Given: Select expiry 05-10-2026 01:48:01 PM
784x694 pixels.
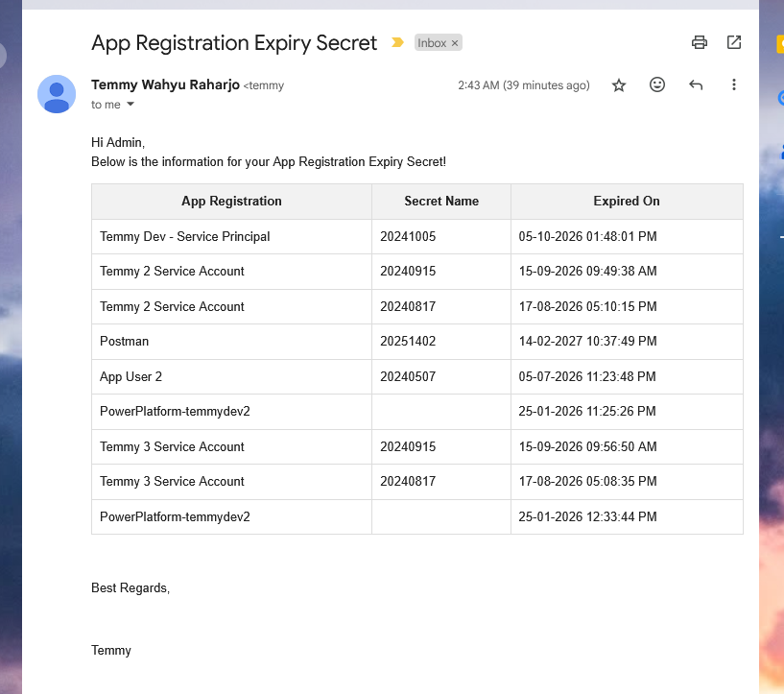Looking at the screenshot, I should 587,236.
